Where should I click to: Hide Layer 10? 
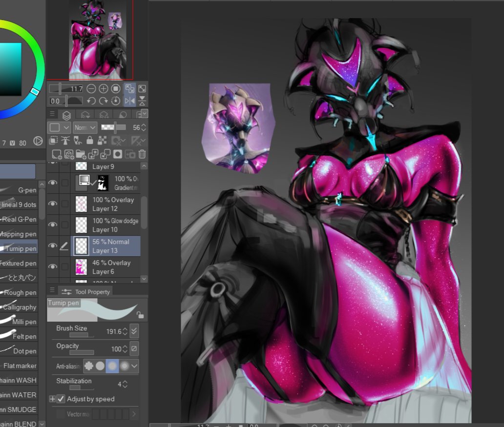click(x=52, y=224)
